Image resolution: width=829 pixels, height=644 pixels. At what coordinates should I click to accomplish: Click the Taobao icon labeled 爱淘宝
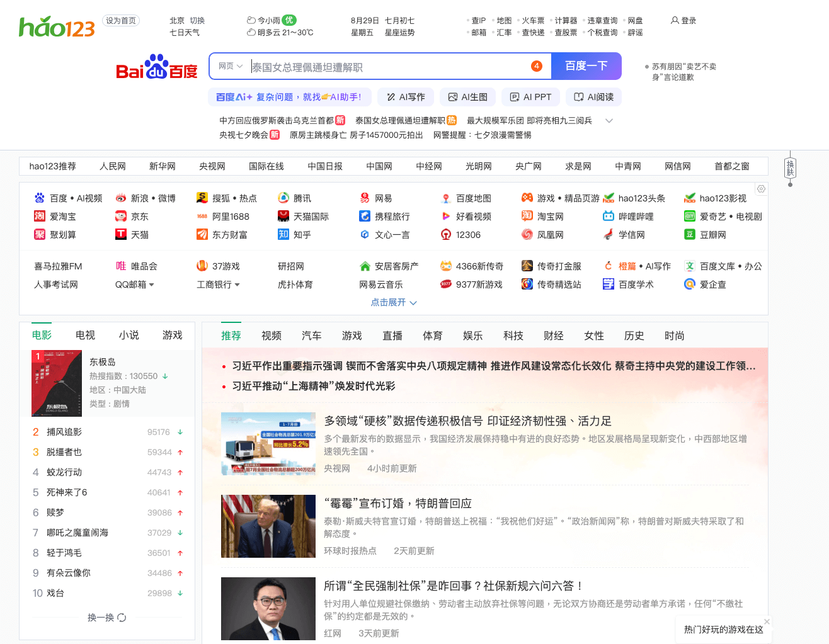click(x=40, y=217)
